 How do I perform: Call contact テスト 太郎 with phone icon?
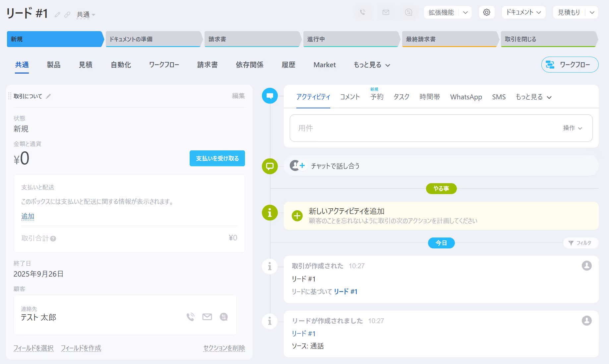pos(191,317)
